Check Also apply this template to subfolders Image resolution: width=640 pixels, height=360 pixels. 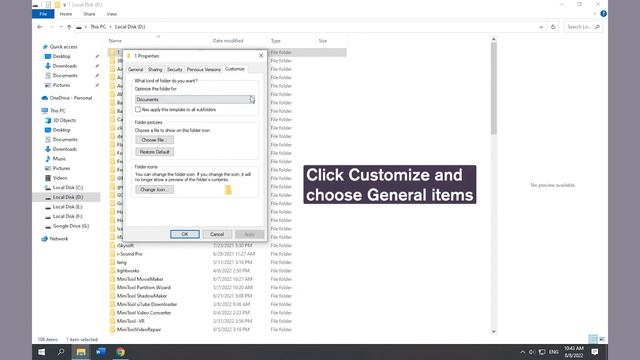click(138, 109)
